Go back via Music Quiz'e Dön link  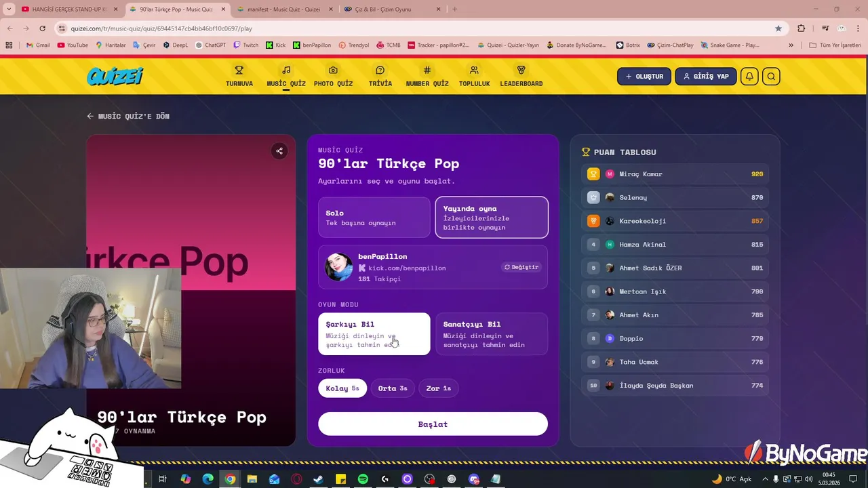(128, 116)
